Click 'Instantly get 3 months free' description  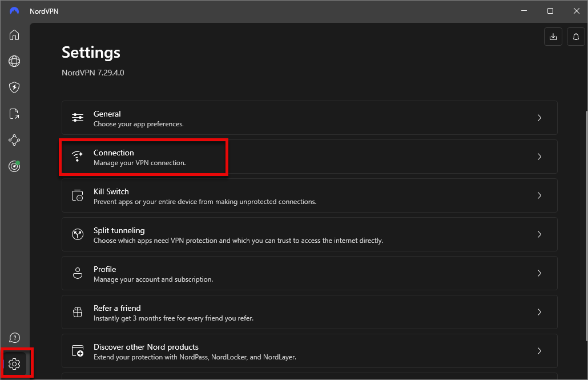click(173, 318)
